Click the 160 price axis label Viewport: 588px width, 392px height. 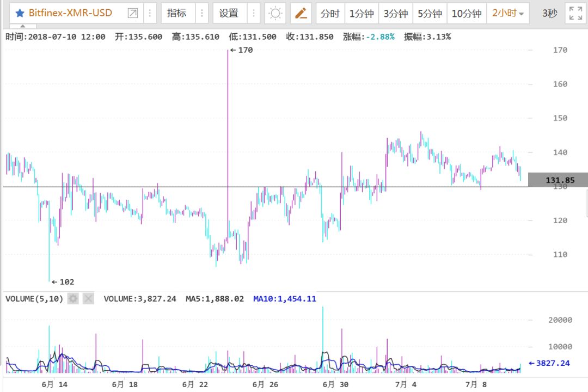click(x=560, y=84)
